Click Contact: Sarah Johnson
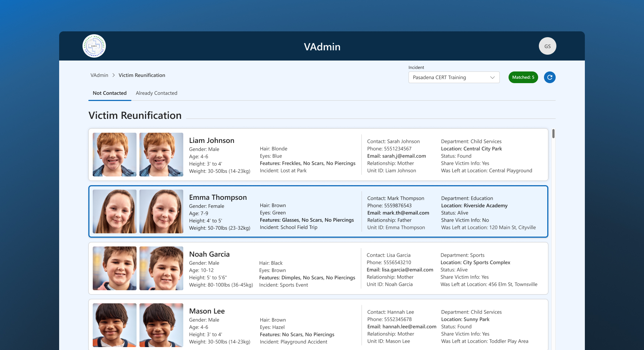Viewport: 644px width, 350px height. [393, 141]
